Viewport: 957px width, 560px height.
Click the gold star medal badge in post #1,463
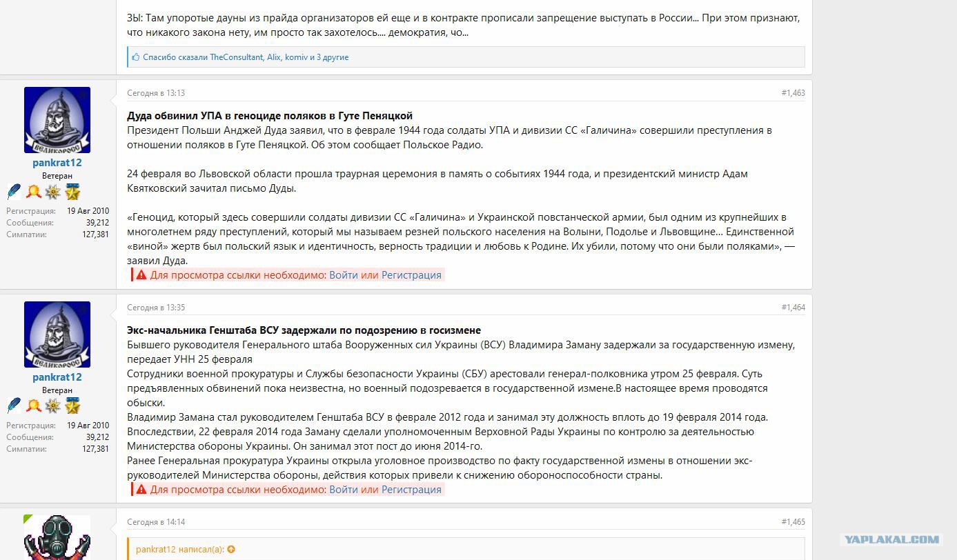tap(72, 192)
